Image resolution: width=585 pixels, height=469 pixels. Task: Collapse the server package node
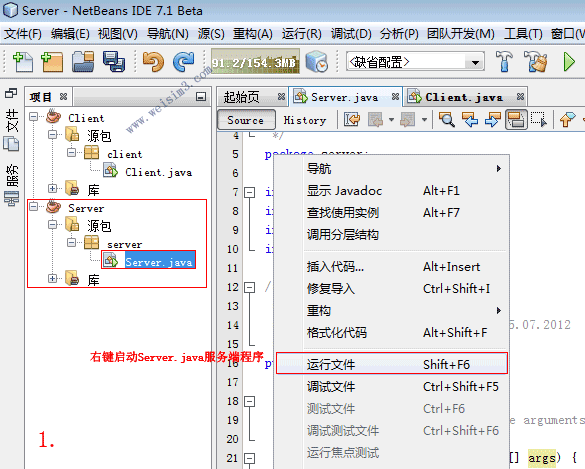[x=71, y=243]
